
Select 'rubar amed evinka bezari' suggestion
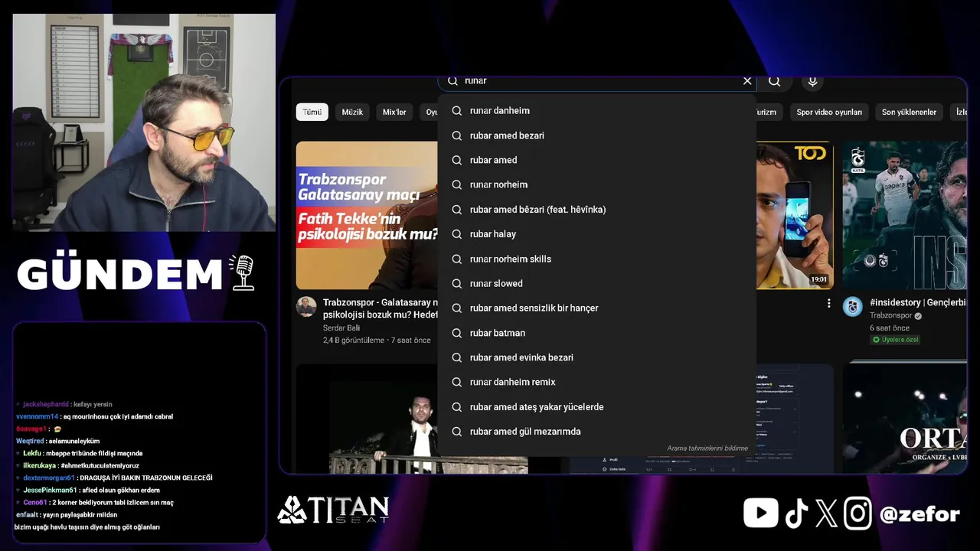(597, 357)
